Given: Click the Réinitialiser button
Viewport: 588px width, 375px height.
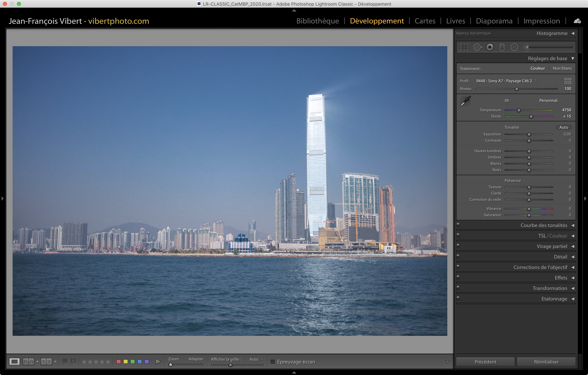Looking at the screenshot, I should 546,362.
